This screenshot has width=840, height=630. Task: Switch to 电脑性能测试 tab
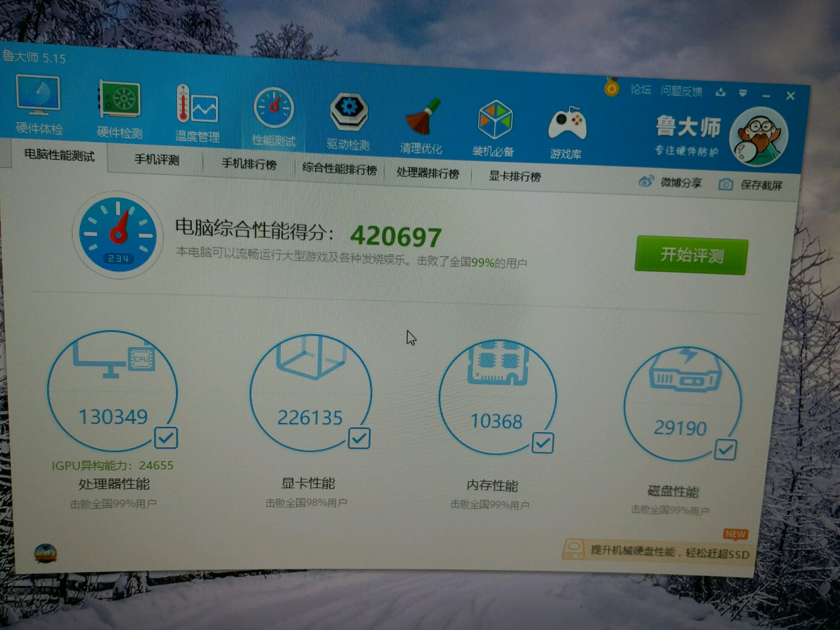(x=59, y=155)
